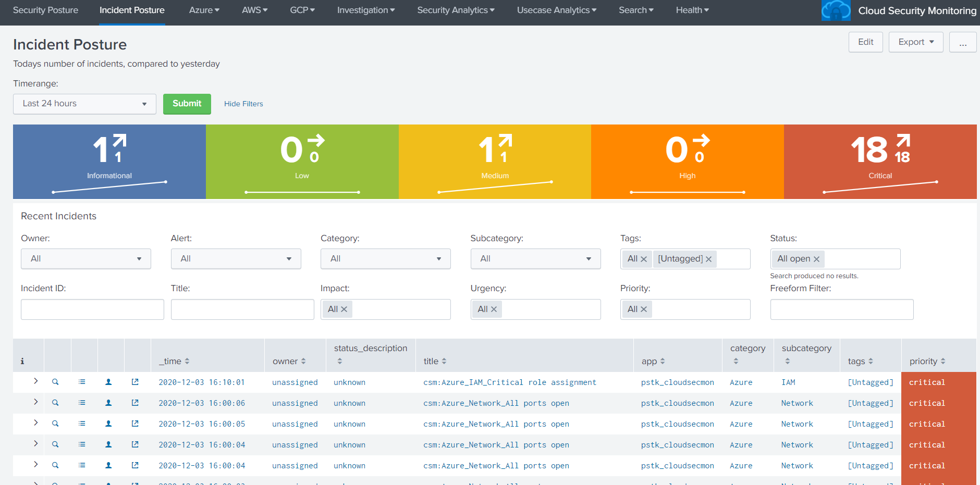Click the Edit dashboard button
This screenshot has width=980, height=485.
pos(866,42)
